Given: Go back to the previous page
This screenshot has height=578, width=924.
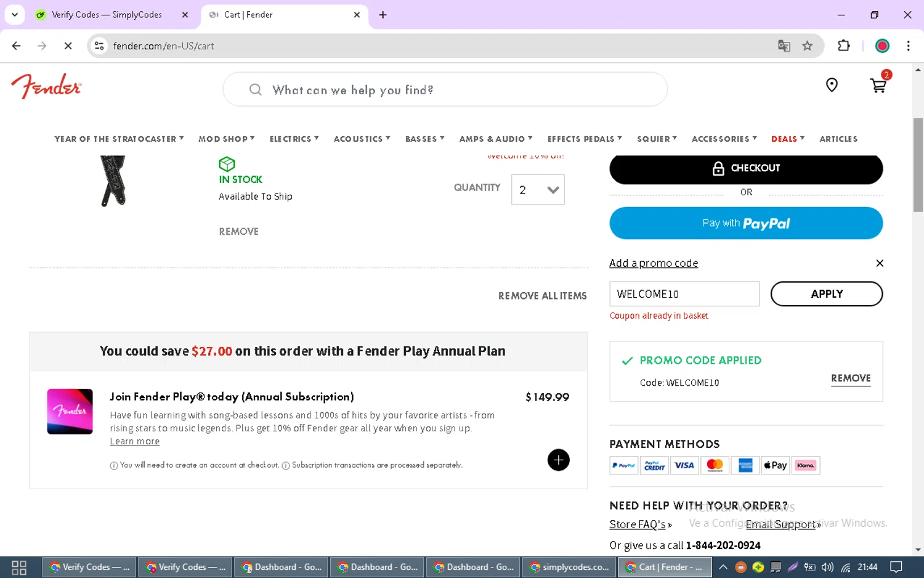Looking at the screenshot, I should pyautogui.click(x=17, y=46).
